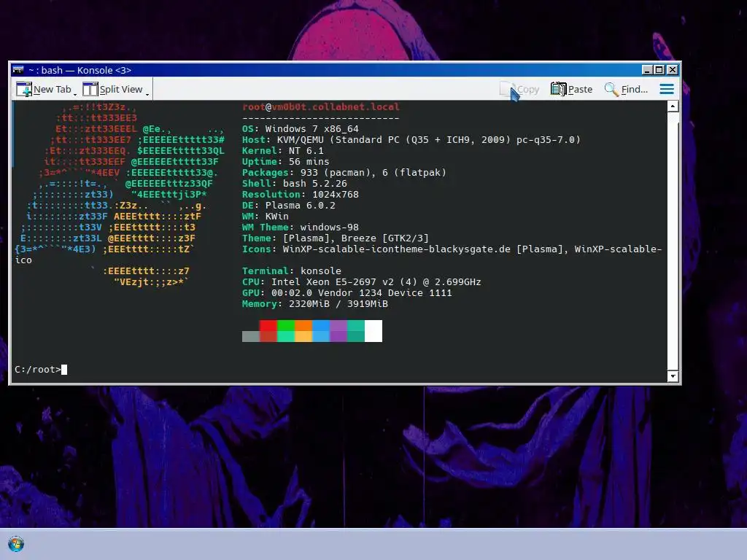Click the Packages line showing 933 (pacman)
747x560 pixels.
(344, 172)
